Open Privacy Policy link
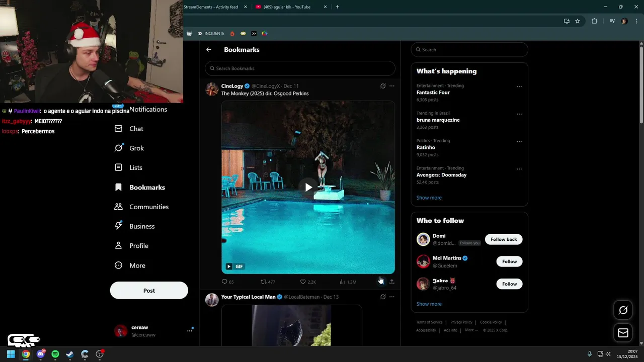This screenshot has height=362, width=644. (461, 322)
